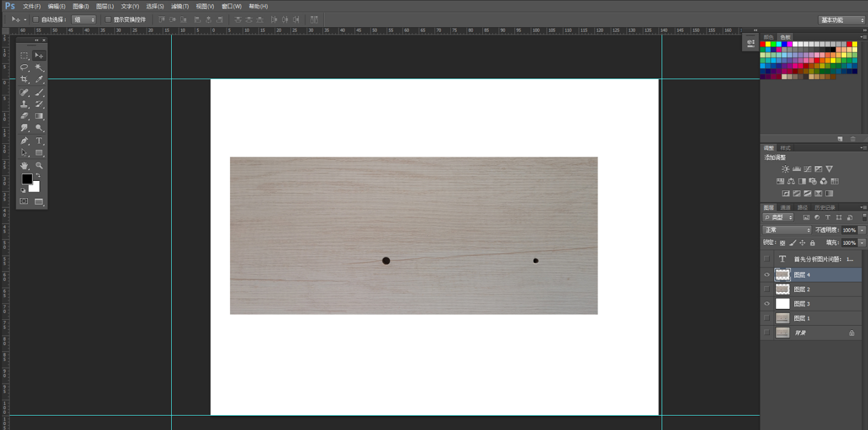Select the Rectangle shape tool

point(39,153)
